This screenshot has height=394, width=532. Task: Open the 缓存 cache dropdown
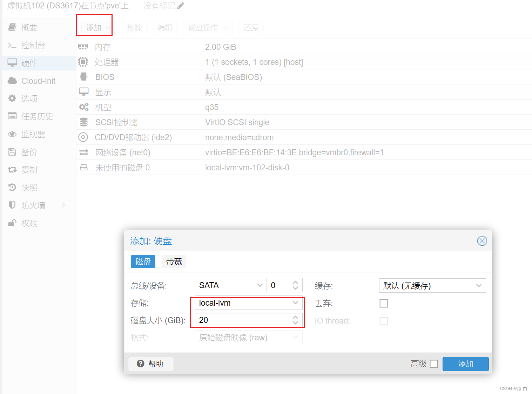coord(479,285)
